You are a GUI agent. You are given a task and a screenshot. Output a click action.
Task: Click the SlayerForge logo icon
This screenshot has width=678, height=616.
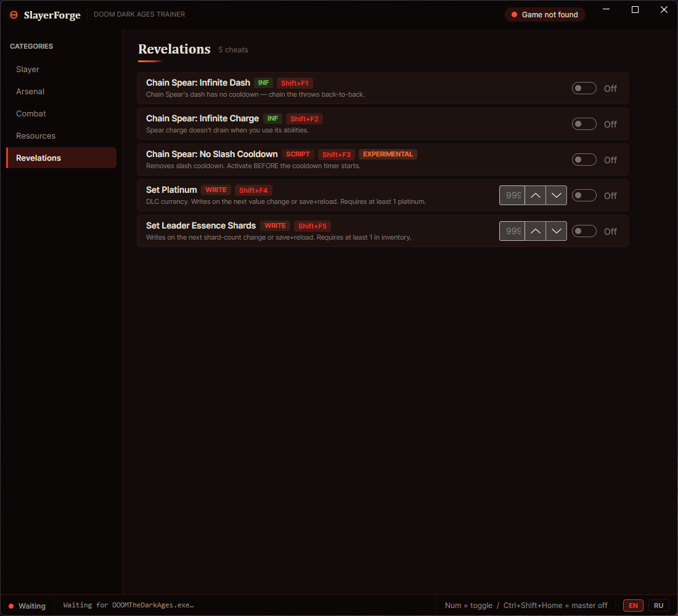(14, 15)
